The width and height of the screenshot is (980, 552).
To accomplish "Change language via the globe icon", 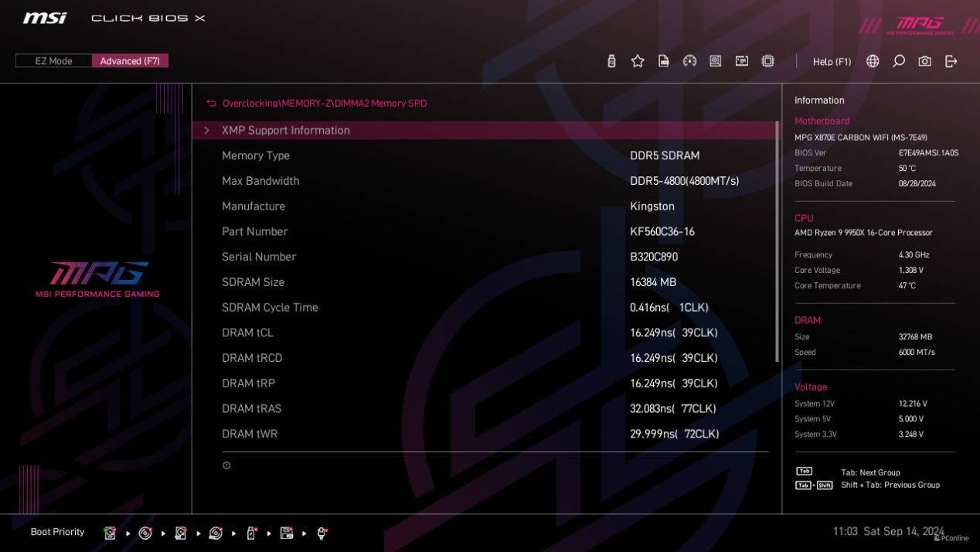I will tap(873, 61).
